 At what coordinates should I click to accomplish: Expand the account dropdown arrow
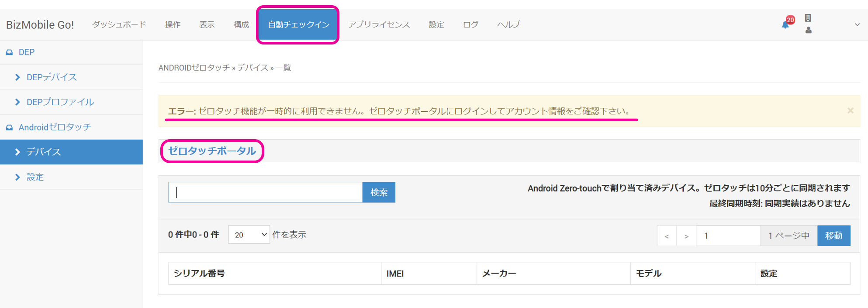pos(857,25)
